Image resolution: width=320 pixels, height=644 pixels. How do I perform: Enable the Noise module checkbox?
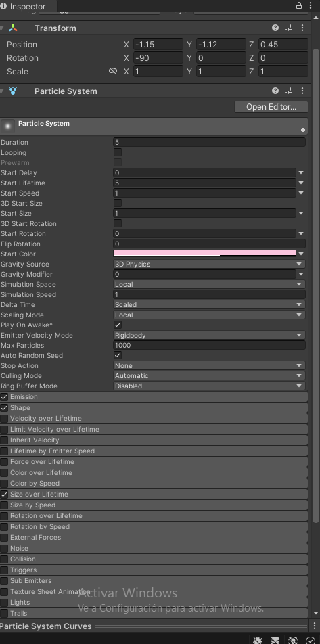pyautogui.click(x=4, y=549)
